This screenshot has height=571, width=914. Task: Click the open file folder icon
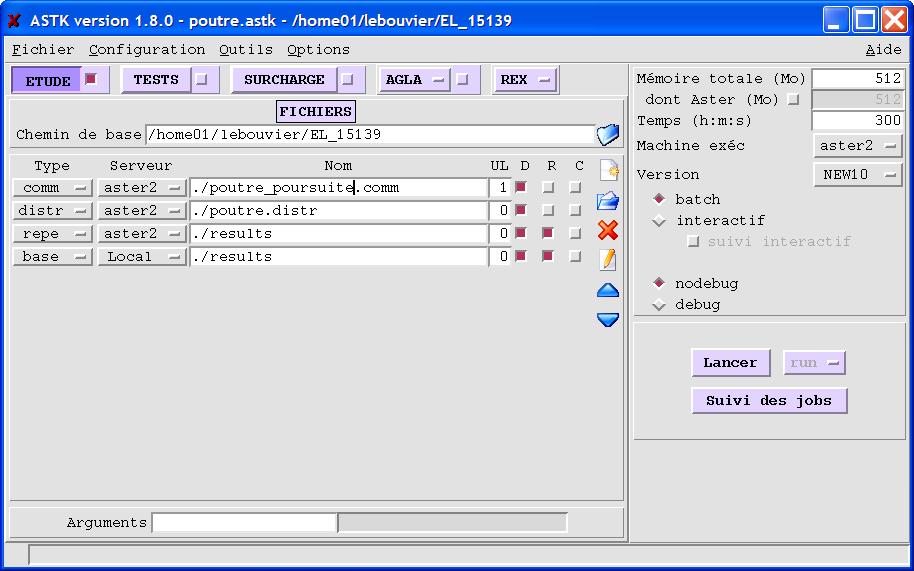[x=608, y=201]
